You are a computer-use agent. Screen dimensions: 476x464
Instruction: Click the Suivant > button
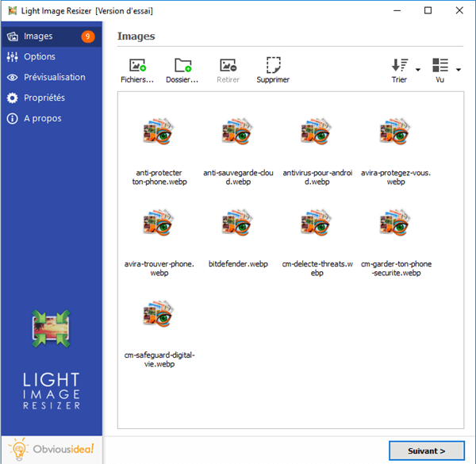(427, 451)
